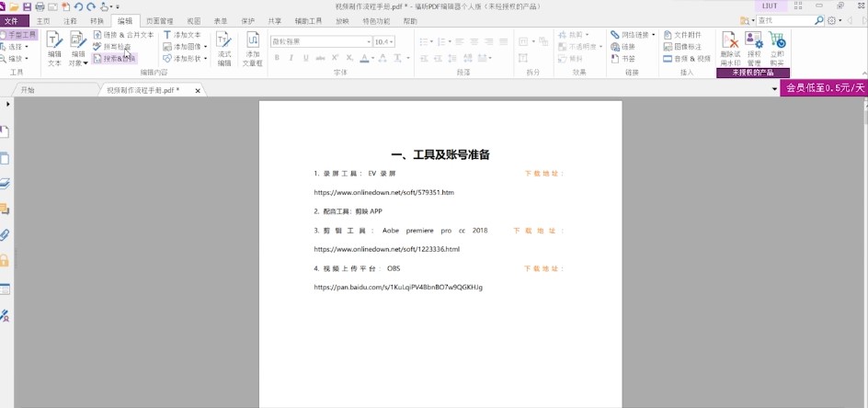Click 立即购买 buy now cart icon

(x=777, y=49)
